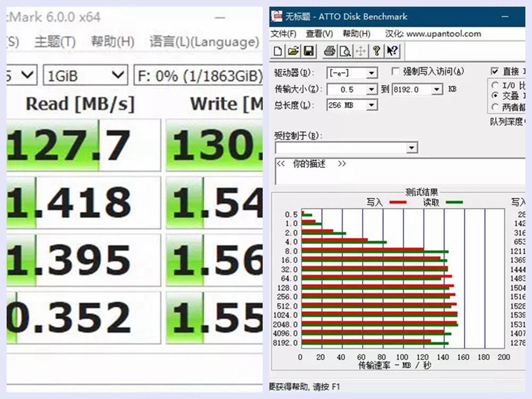Click the 0.352 read result cell
Image resolution: width=532 pixels, height=399 pixels.
[x=84, y=317]
